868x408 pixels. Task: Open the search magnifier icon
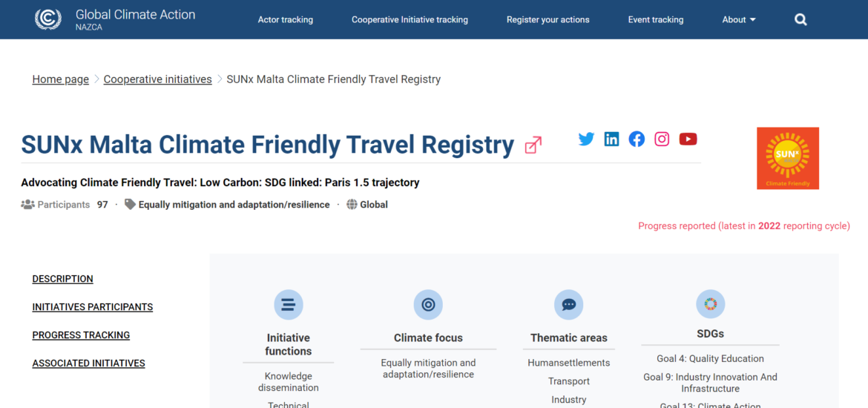tap(800, 20)
